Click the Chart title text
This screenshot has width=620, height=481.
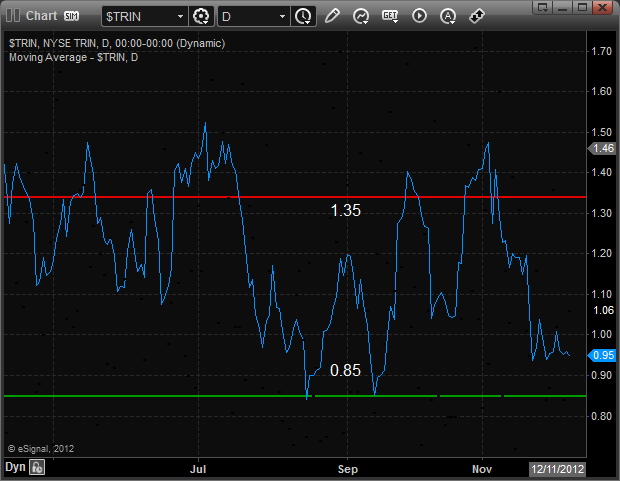click(42, 16)
